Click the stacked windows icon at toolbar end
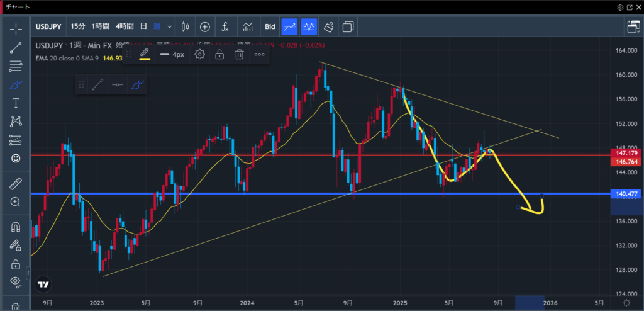Screen dimensions: 644x311 [x=633, y=26]
